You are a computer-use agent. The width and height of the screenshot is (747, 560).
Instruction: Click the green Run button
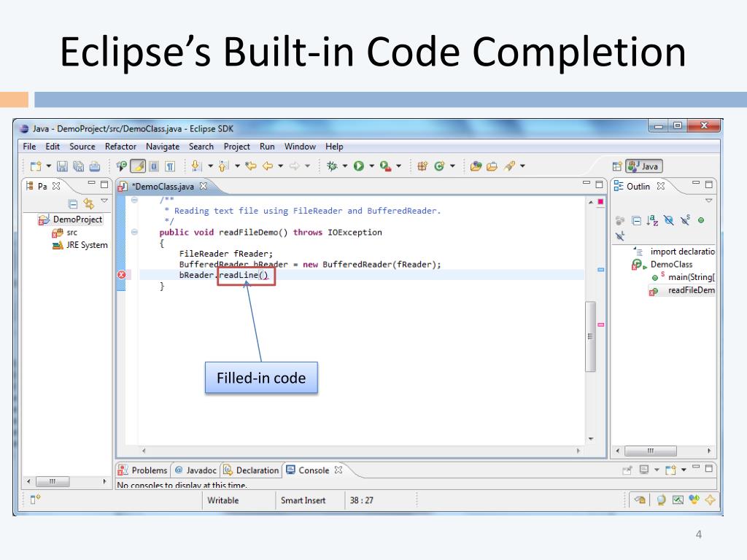click(359, 166)
